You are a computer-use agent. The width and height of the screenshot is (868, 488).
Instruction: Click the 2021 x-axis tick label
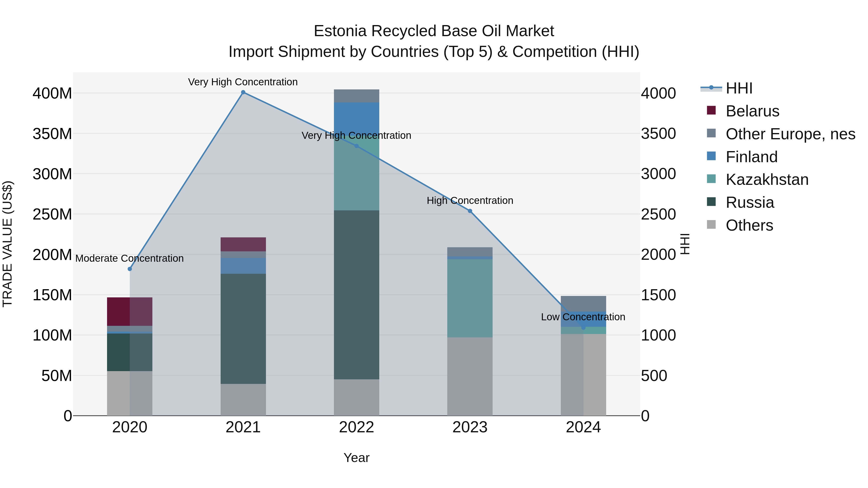click(243, 427)
